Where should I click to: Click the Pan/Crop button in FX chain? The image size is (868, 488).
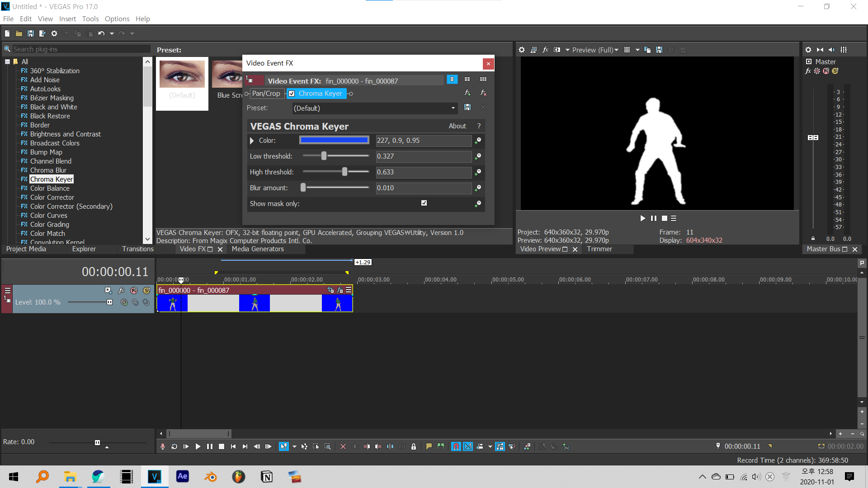click(266, 94)
